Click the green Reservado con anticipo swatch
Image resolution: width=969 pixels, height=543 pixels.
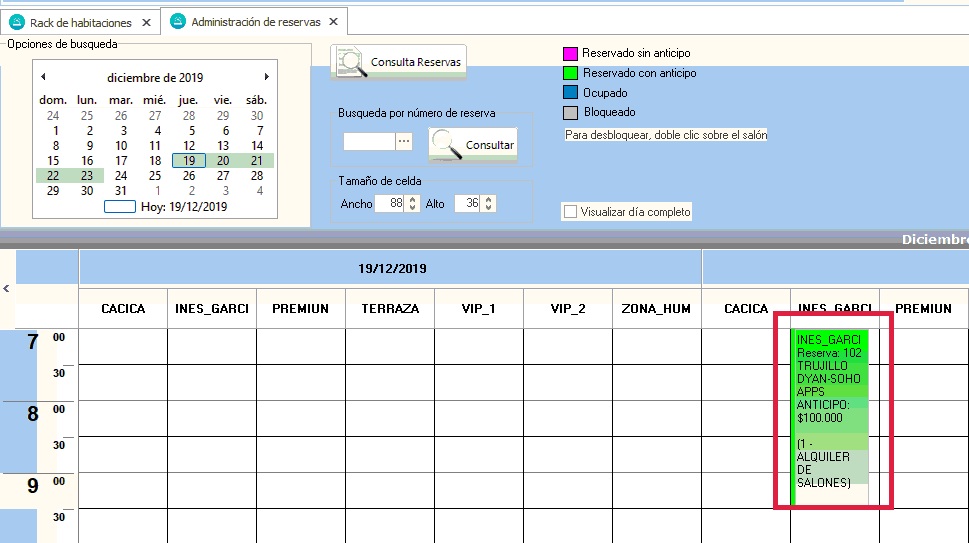(x=570, y=73)
